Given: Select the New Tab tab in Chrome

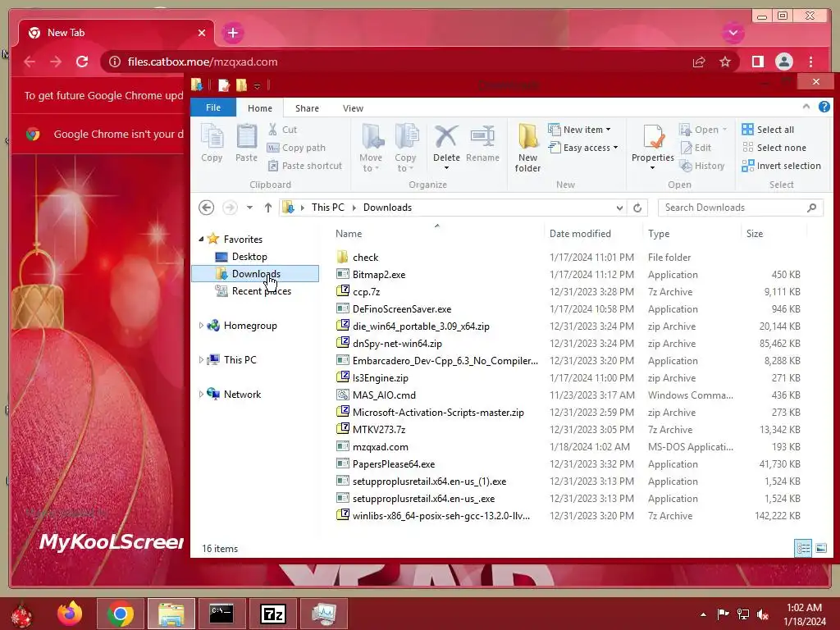Looking at the screenshot, I should click(116, 33).
